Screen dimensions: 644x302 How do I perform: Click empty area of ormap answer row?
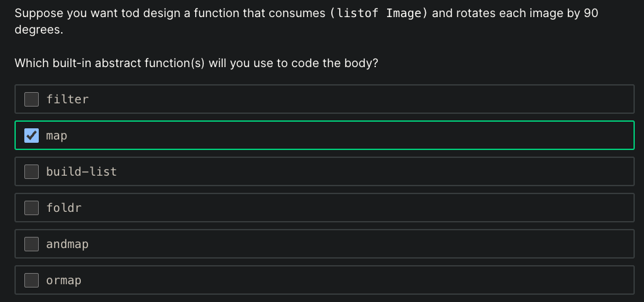click(x=361, y=280)
